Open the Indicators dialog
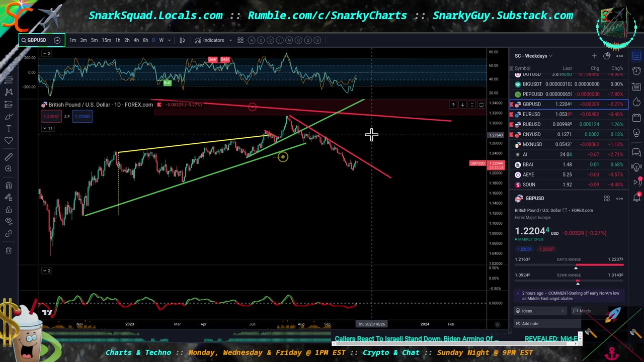The height and width of the screenshot is (362, 644). (x=210, y=40)
